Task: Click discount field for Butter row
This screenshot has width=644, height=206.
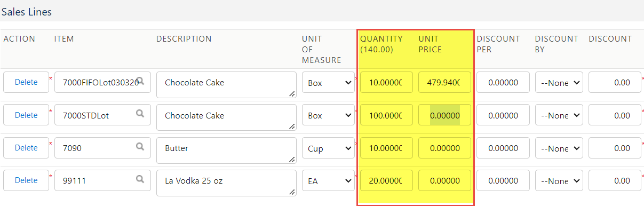Action: pos(615,148)
